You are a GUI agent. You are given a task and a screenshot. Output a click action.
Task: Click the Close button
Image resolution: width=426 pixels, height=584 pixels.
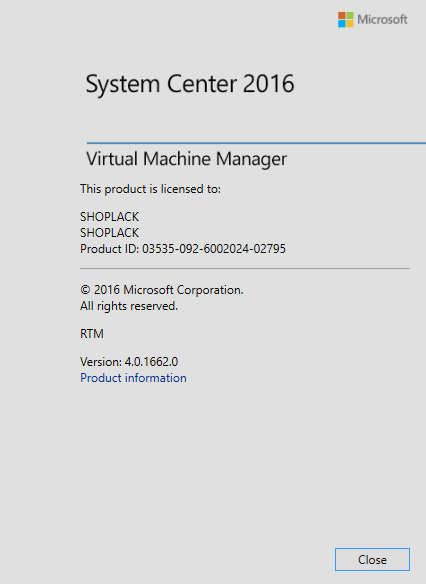tap(372, 559)
